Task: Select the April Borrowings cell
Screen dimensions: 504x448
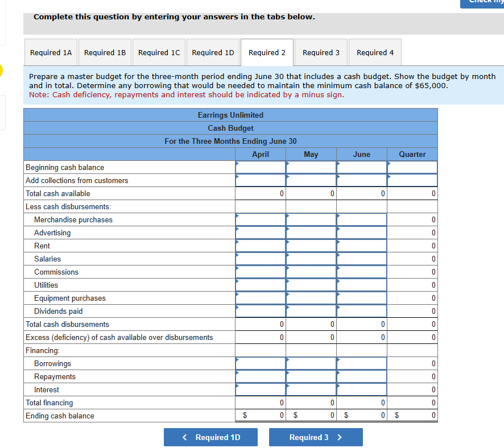Action: click(261, 363)
